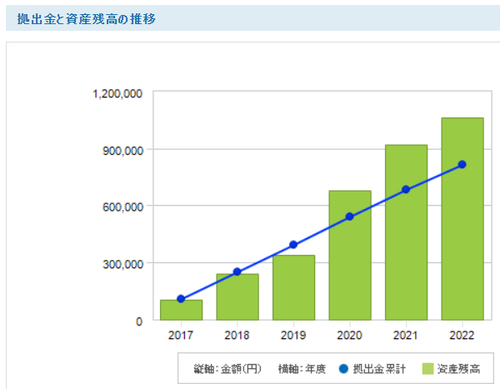This screenshot has height=389, width=500.
Task: Click the 拠出金と資産残高の推移 heading
Action: (x=86, y=19)
